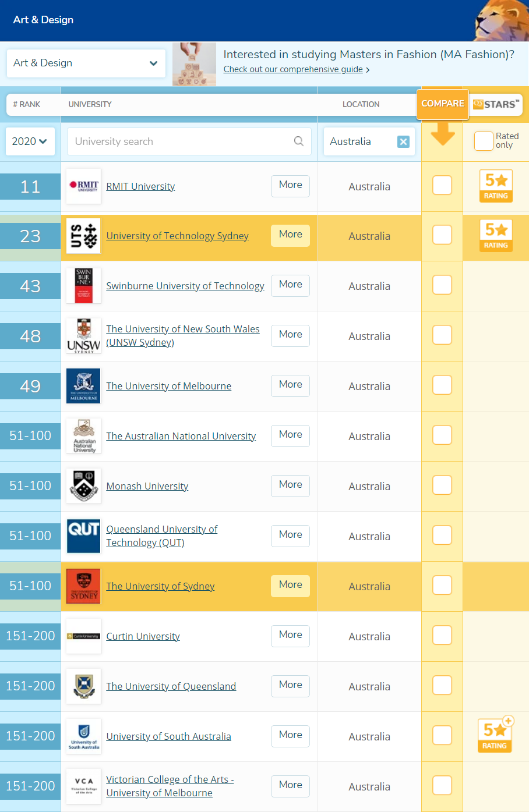Click the Compare column header button
The image size is (529, 812).
click(443, 104)
